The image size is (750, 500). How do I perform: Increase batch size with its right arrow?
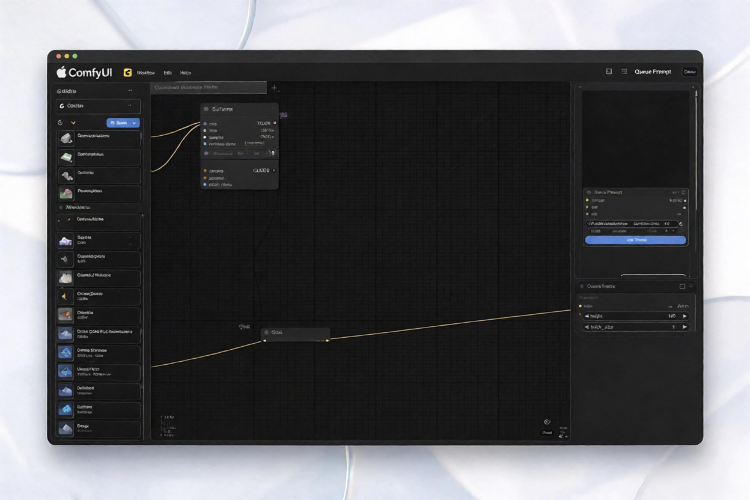(x=684, y=327)
